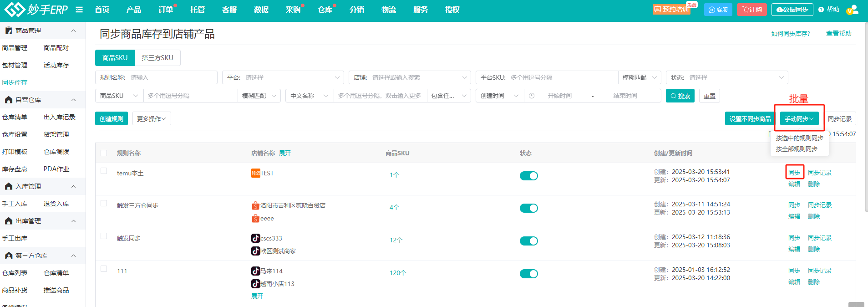
Task: Click the 出库管理 house icon
Action: 9,221
